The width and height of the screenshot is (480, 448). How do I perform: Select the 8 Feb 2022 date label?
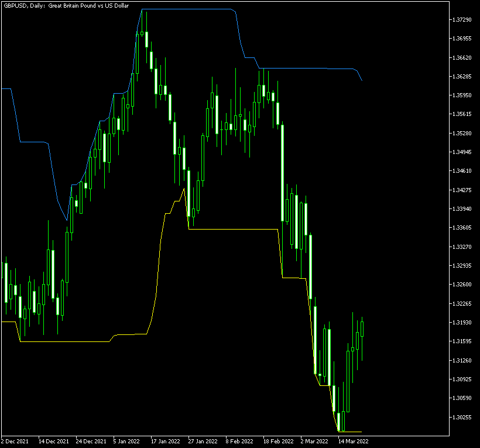239,441
